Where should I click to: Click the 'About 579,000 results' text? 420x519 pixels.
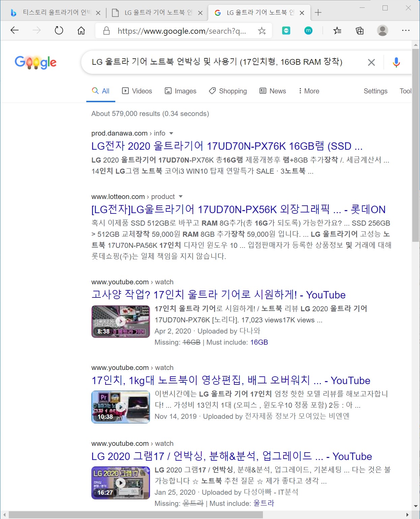point(150,114)
